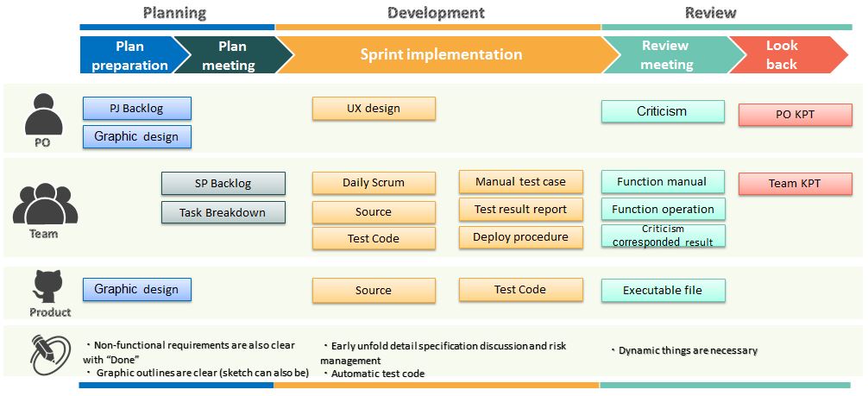
Task: Click the Team label under group icon
Action: [x=44, y=234]
